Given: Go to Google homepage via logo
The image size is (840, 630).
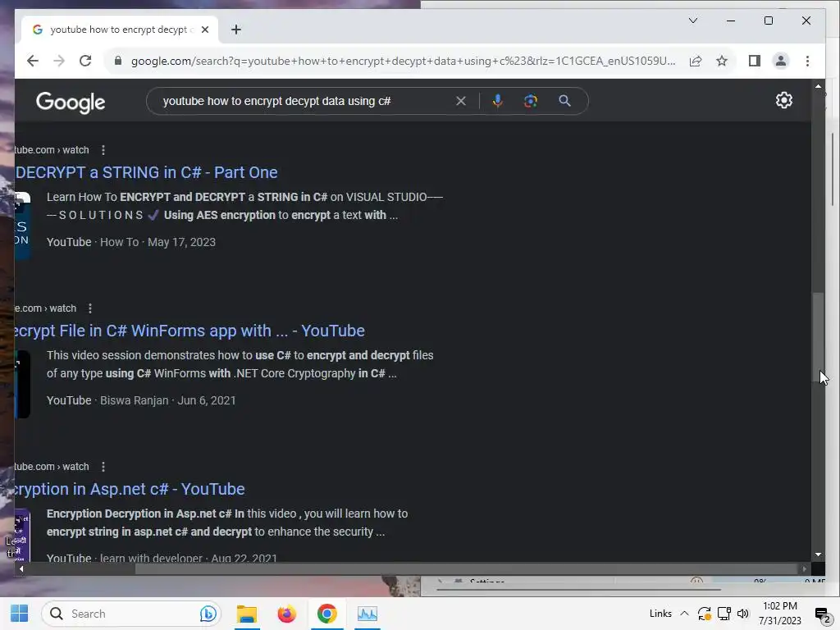Looking at the screenshot, I should 71,102.
